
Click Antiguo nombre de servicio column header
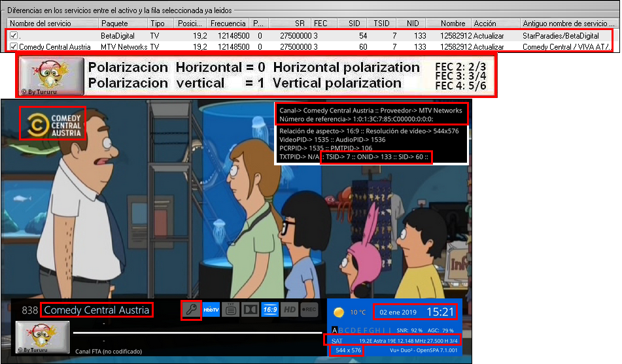tap(569, 24)
